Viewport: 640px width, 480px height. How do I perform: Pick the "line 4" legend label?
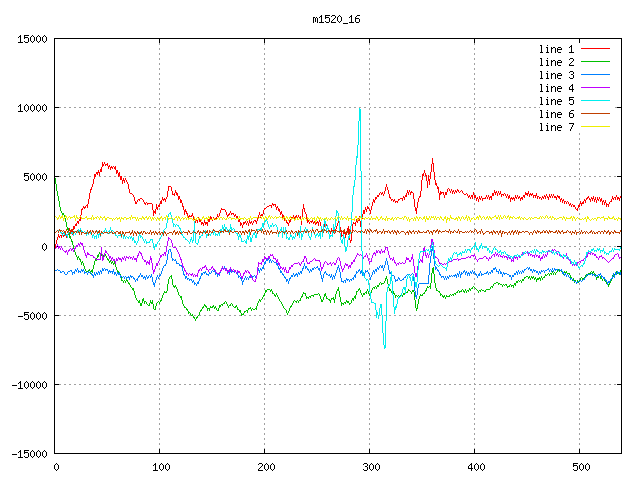point(557,88)
